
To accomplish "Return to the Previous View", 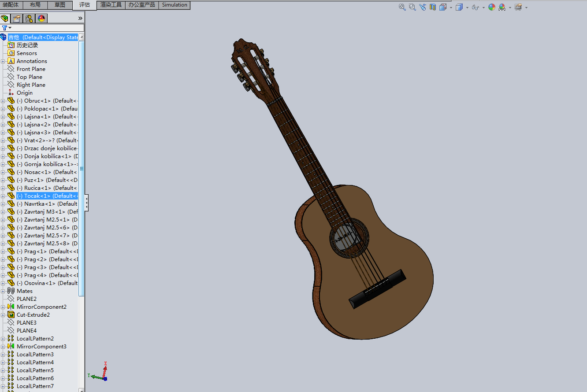I will pyautogui.click(x=423, y=7).
